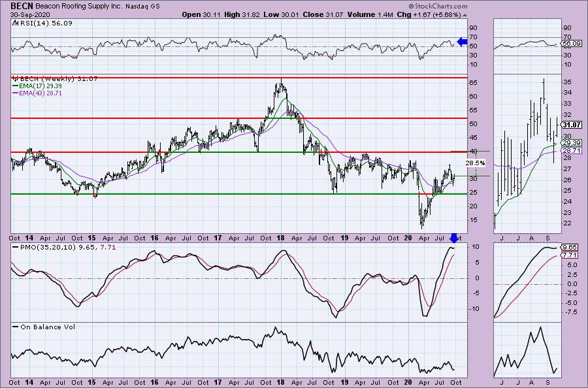Click the 45 price axis label
This screenshot has height=388, width=588.
tap(474, 138)
